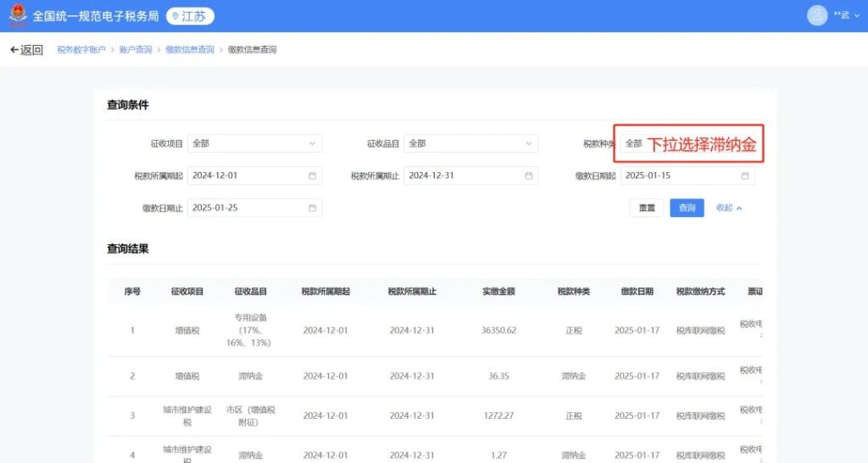Expand the 征收项目 dropdown
The height and width of the screenshot is (463, 868).
coord(254,143)
